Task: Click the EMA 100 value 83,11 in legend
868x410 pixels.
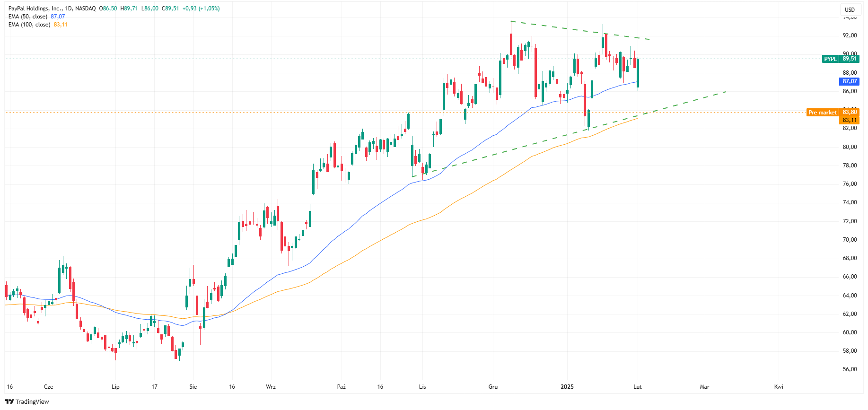Action: tap(61, 25)
